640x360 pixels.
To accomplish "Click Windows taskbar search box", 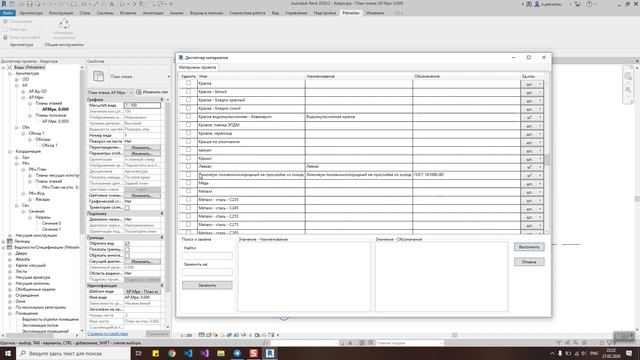I will tap(72, 353).
